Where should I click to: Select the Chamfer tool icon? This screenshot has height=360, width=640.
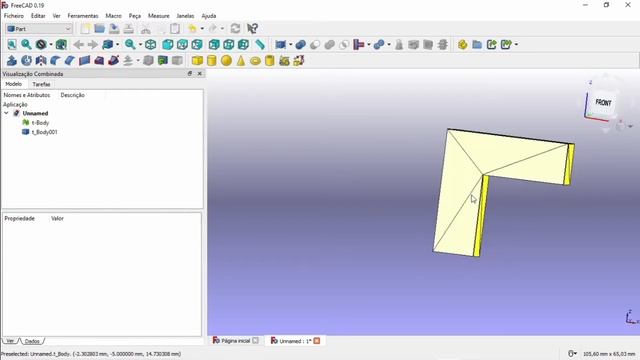[x=70, y=61]
